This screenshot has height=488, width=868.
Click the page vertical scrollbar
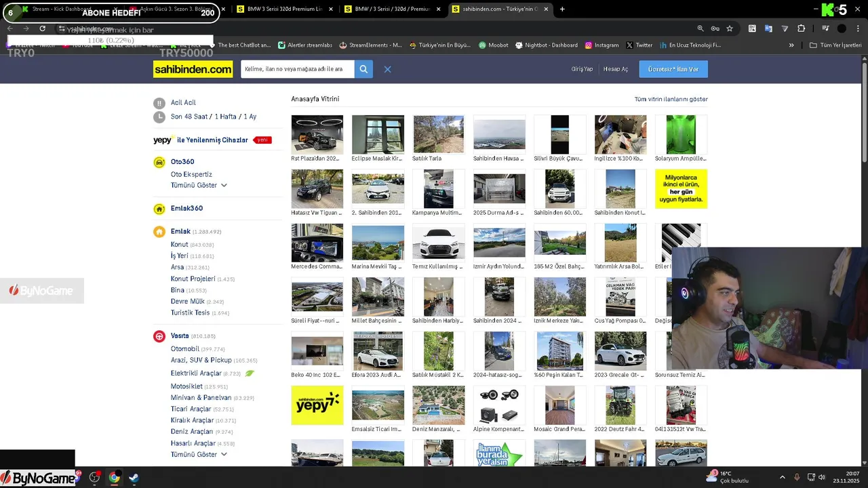[864, 112]
